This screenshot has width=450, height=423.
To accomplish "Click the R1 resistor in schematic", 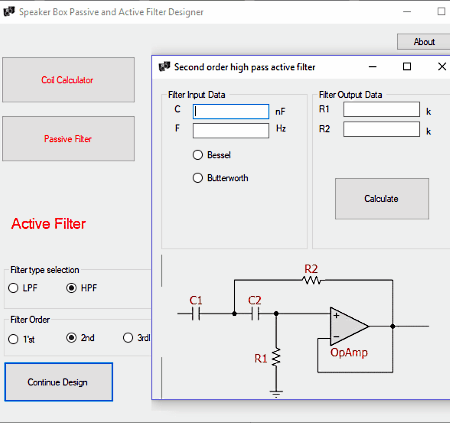I will 276,358.
